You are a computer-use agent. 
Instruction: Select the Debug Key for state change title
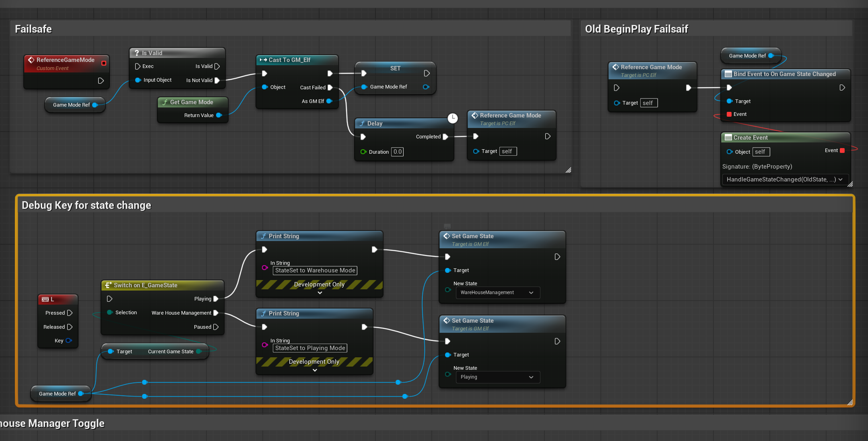87,205
